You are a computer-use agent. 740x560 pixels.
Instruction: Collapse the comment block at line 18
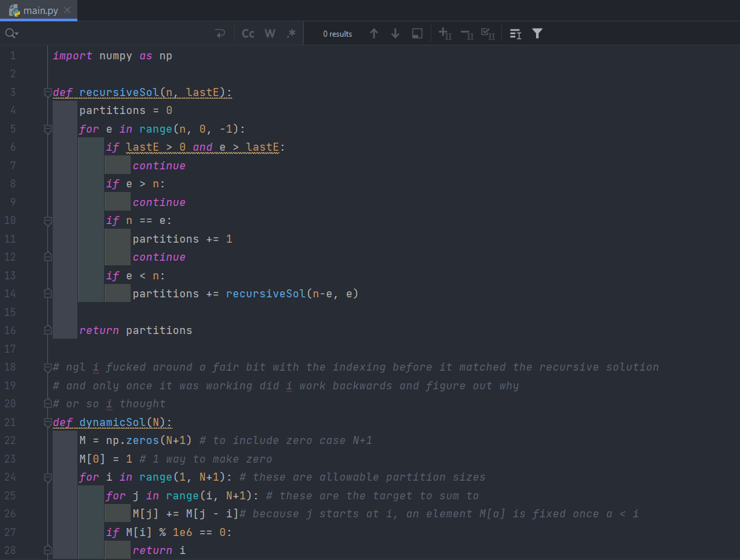coord(47,367)
